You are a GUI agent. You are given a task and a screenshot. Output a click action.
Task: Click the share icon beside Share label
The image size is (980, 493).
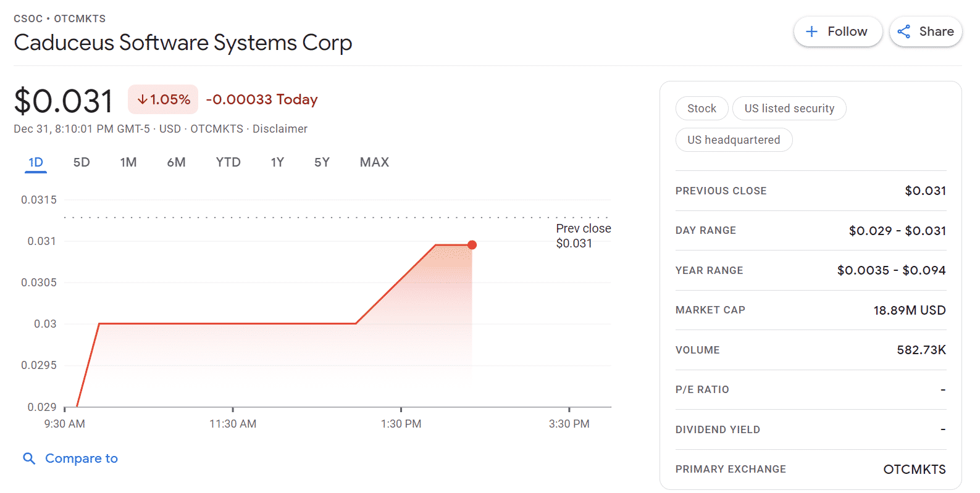(x=904, y=31)
